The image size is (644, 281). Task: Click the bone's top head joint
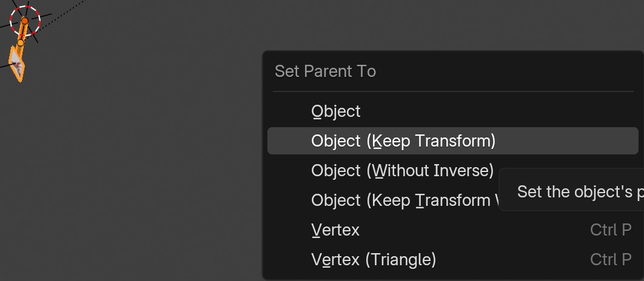click(25, 21)
